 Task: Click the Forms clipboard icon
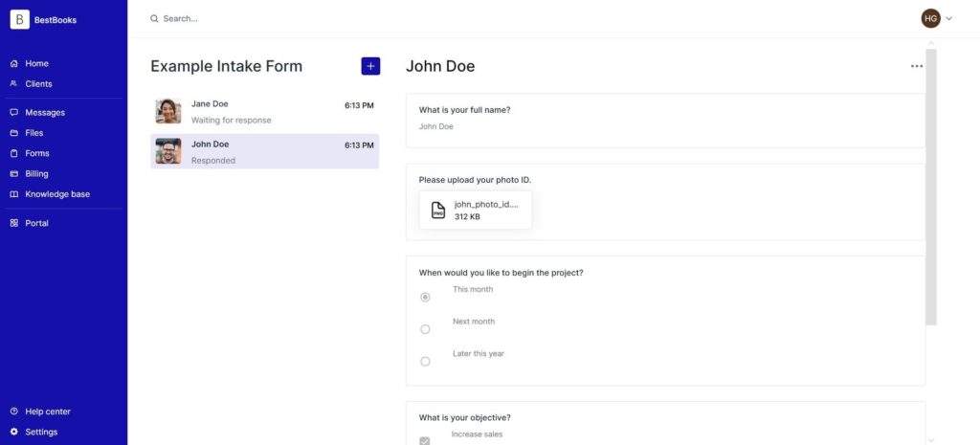pos(13,153)
